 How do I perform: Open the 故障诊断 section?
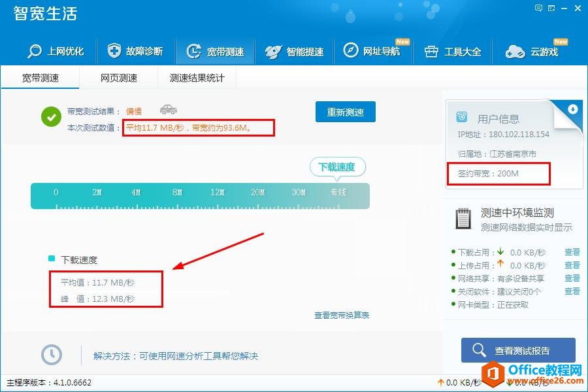(135, 51)
